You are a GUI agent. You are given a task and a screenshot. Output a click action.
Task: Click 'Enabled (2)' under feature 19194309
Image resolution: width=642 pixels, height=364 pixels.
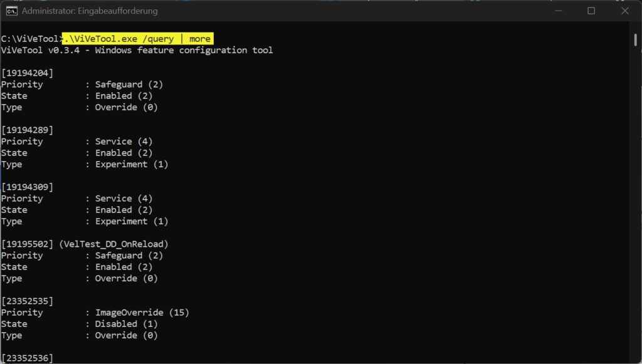[x=124, y=211]
